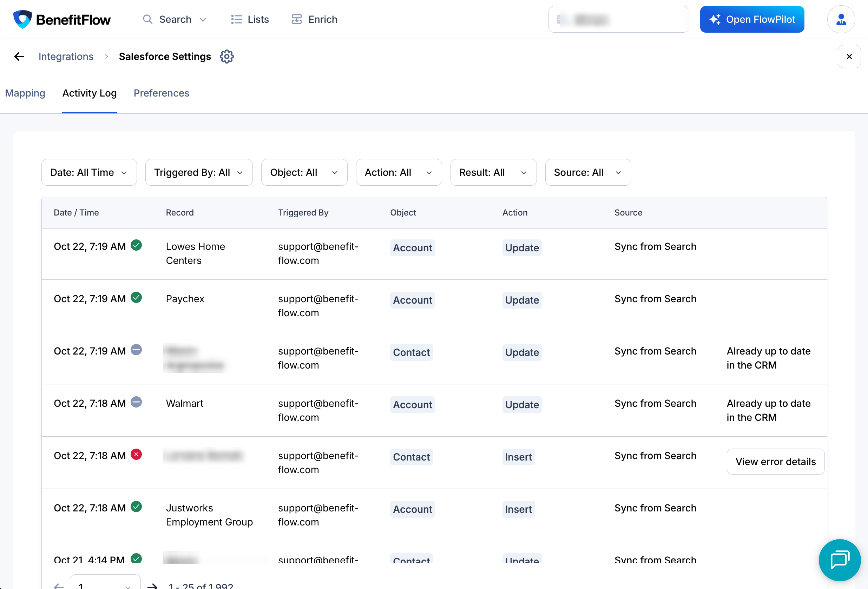868x589 pixels.
Task: Click the gray skipped icon on Walmart row
Action: tap(136, 402)
